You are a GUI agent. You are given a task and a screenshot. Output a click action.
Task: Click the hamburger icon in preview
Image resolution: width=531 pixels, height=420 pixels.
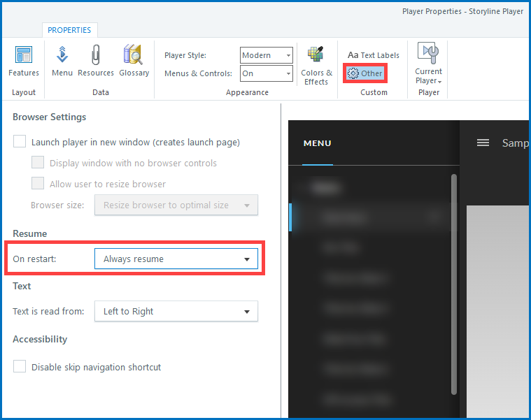pos(483,143)
